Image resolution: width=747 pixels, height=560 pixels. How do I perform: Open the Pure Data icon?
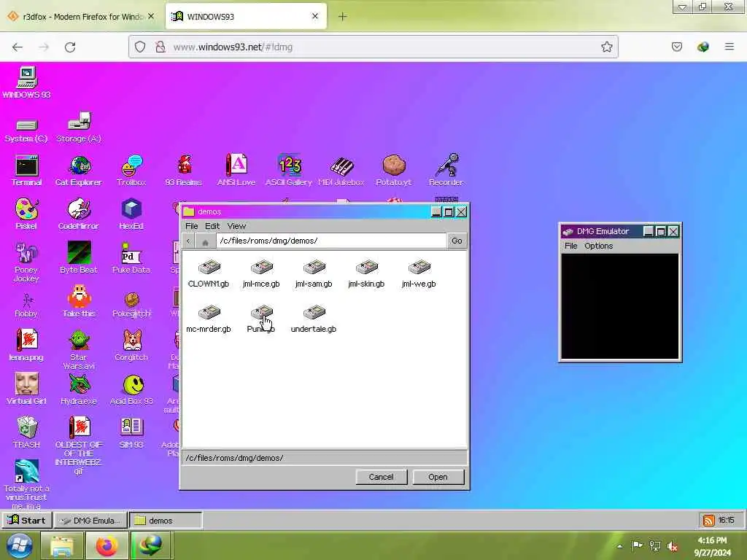click(x=131, y=258)
